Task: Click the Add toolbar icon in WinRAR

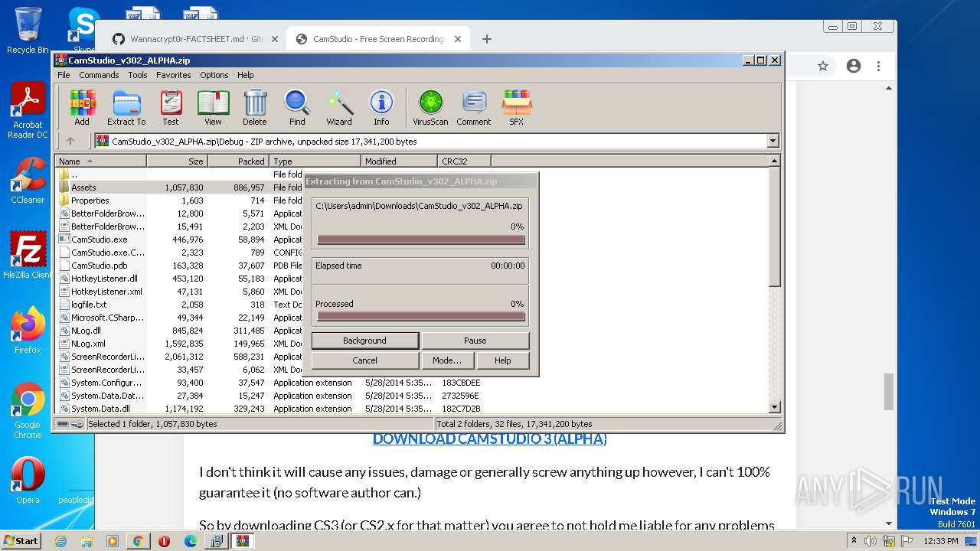Action: (x=82, y=107)
